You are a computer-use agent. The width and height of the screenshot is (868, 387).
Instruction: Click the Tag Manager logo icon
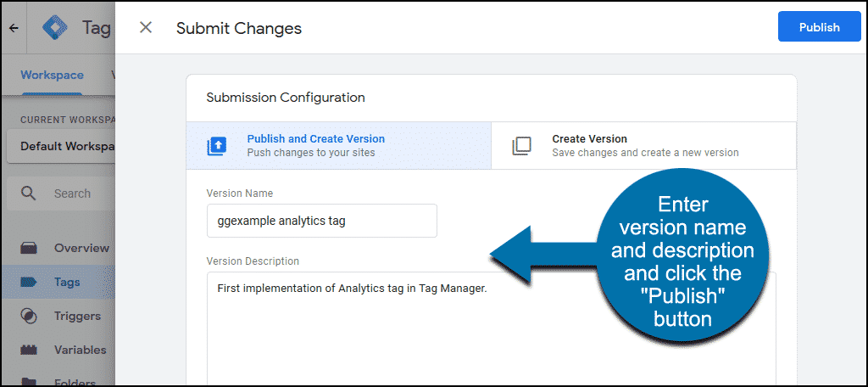pyautogui.click(x=55, y=27)
